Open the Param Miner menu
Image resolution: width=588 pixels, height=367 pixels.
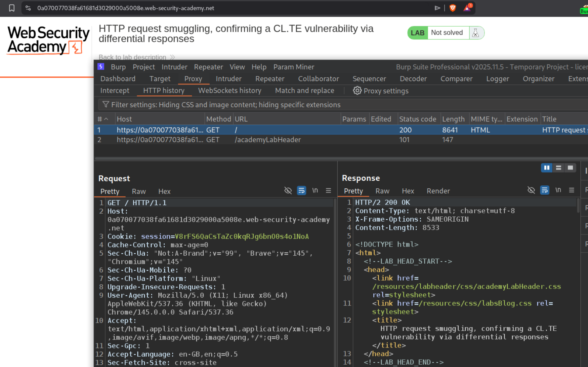[x=294, y=67]
